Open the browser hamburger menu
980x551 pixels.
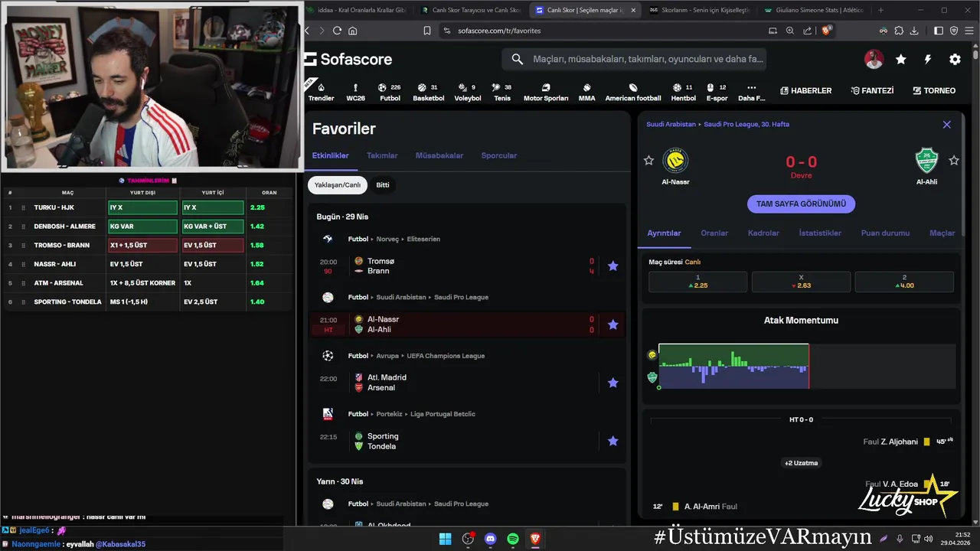969,31
